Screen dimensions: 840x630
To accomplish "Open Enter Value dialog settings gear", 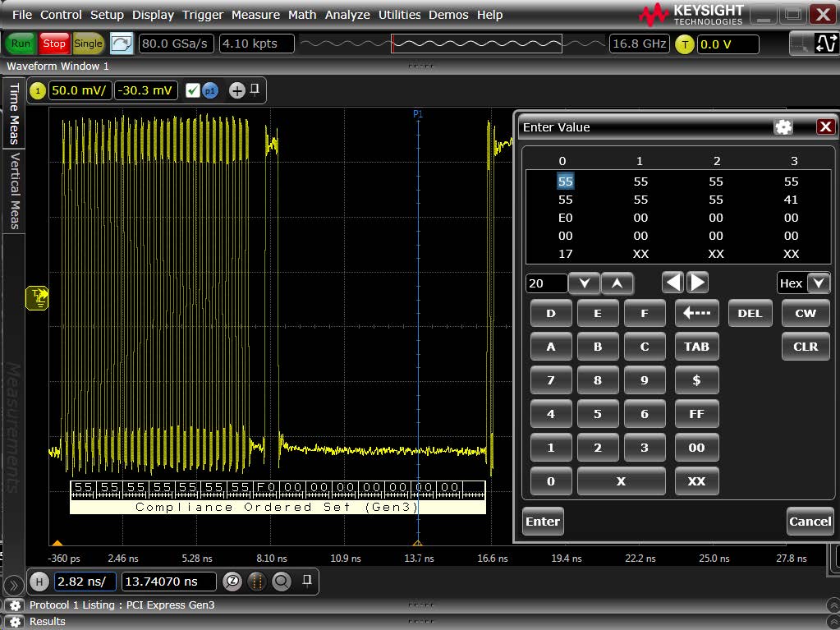I will pos(783,126).
